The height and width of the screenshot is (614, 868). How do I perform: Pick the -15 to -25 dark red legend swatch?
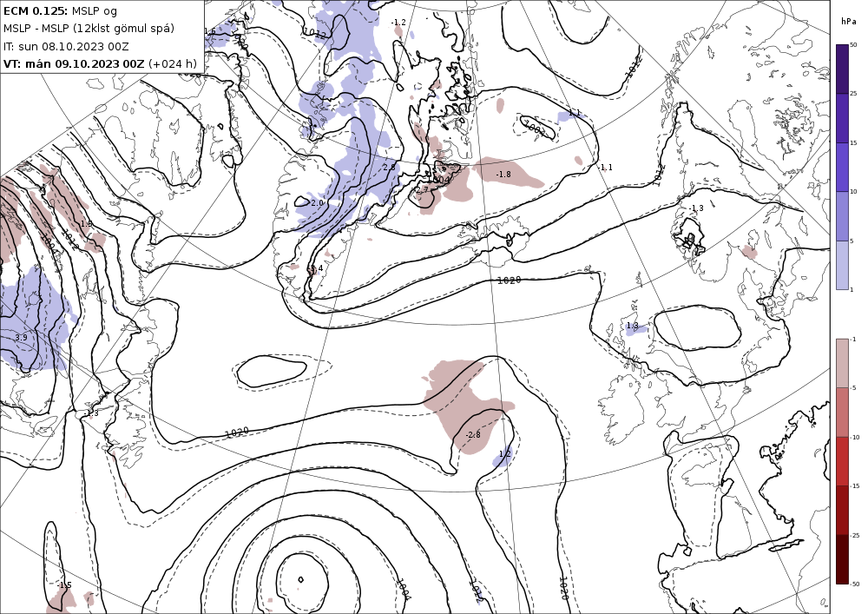pos(842,510)
